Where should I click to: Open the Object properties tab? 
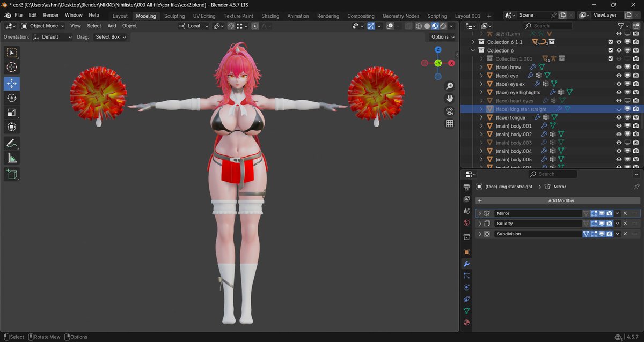(x=466, y=252)
